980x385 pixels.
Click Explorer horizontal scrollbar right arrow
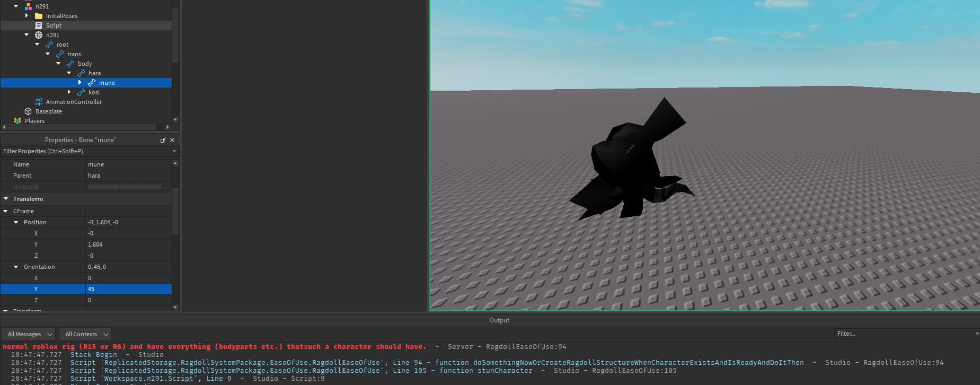click(168, 127)
